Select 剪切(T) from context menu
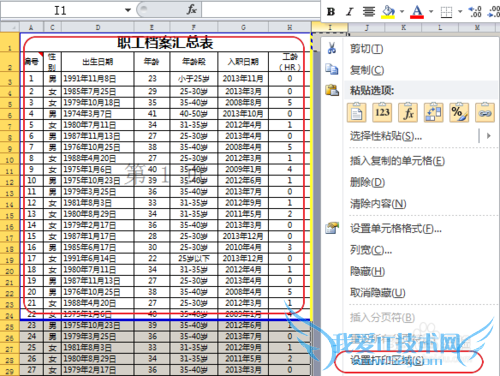Screen dimensions: 500x376 (x=367, y=49)
